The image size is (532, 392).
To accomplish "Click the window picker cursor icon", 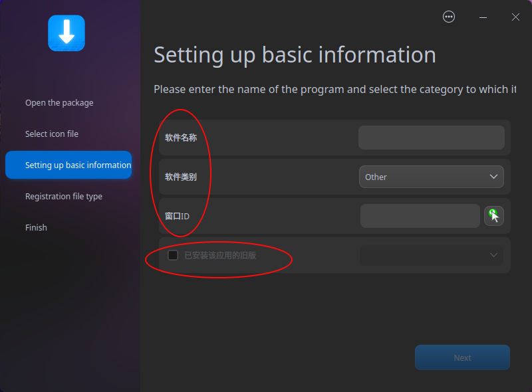I will coord(493,216).
